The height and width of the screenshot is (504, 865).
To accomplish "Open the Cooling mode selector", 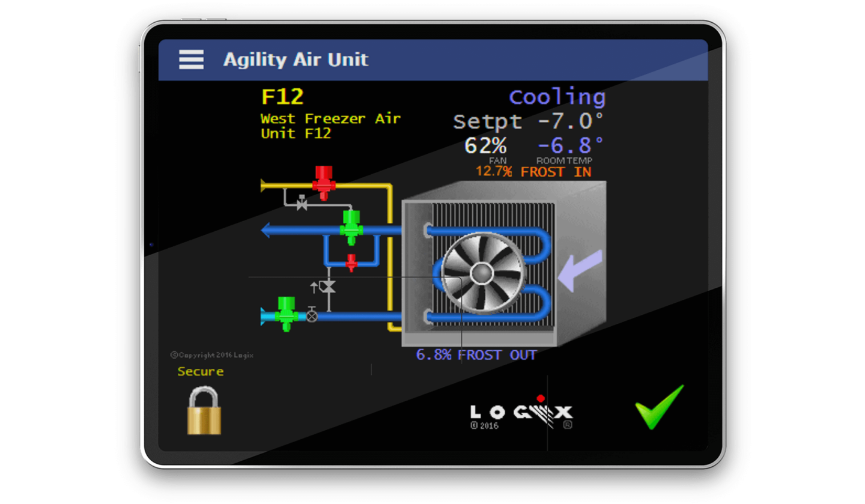I will coord(557,96).
